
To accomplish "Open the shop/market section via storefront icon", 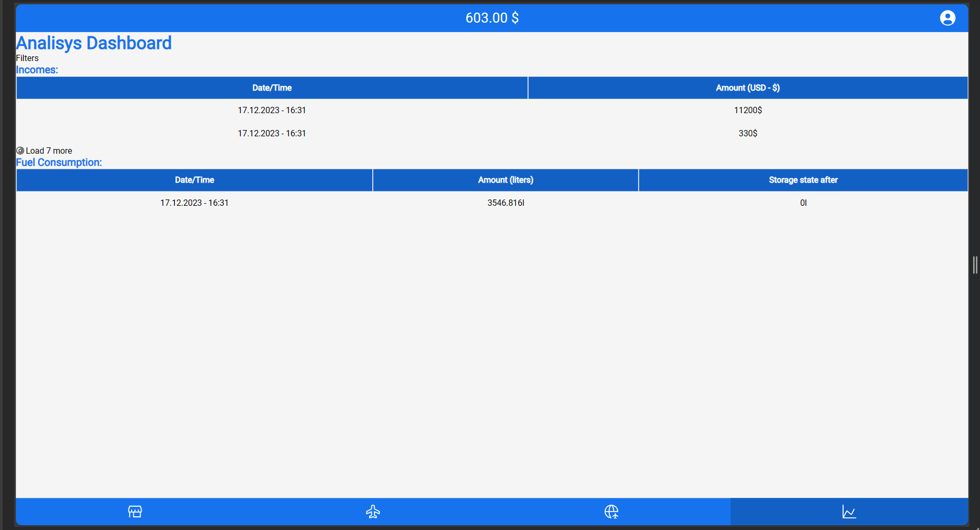I will coord(135,511).
